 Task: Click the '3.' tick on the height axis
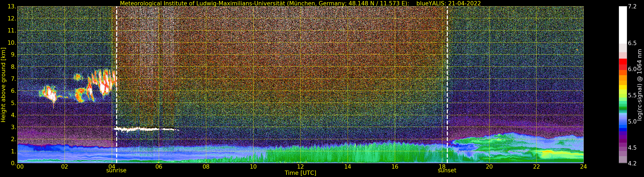pos(13,127)
